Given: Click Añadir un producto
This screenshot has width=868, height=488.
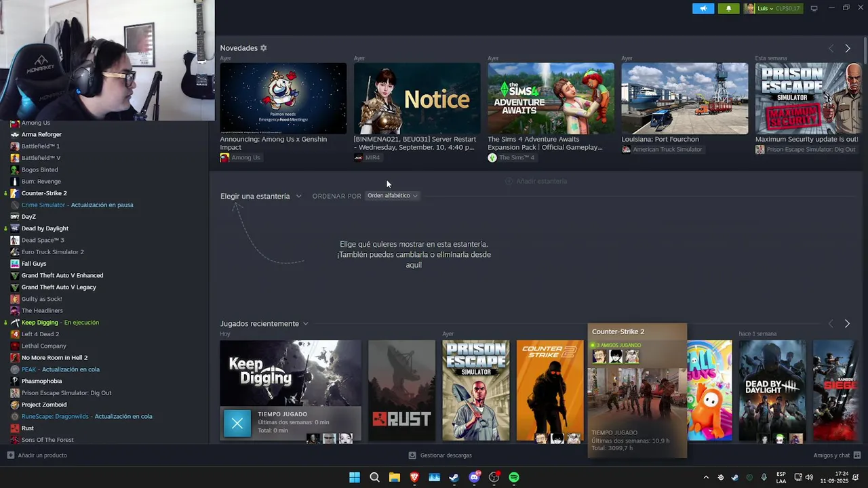Looking at the screenshot, I should pyautogui.click(x=37, y=455).
